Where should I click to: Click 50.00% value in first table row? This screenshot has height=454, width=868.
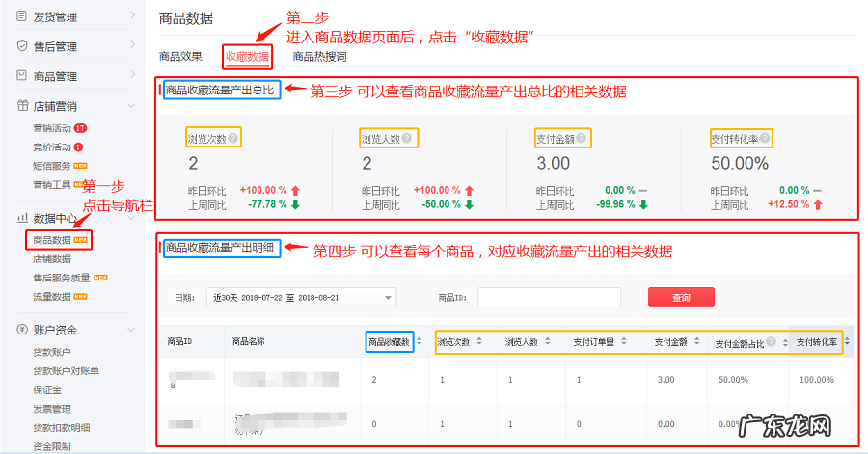734,380
